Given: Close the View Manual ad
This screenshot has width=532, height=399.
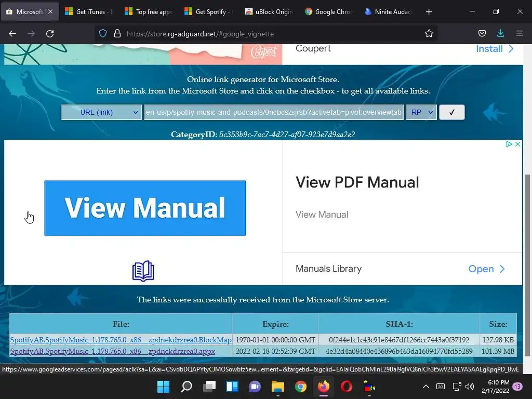Looking at the screenshot, I should 518,144.
